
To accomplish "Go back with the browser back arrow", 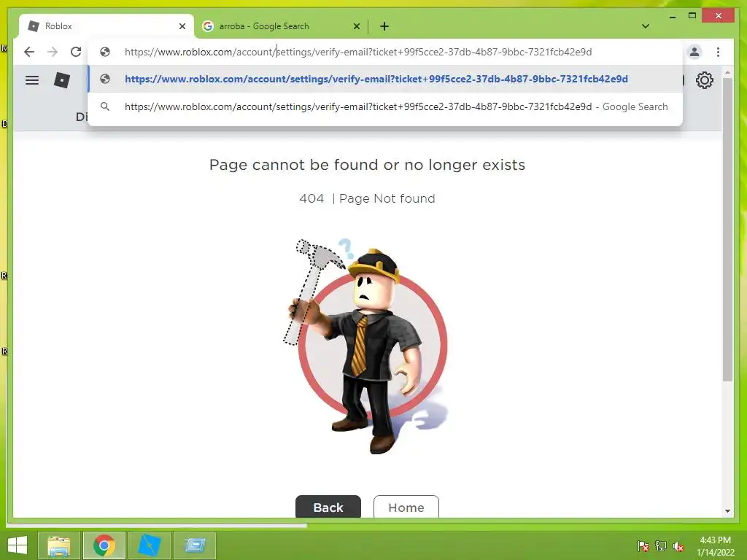I will click(29, 52).
